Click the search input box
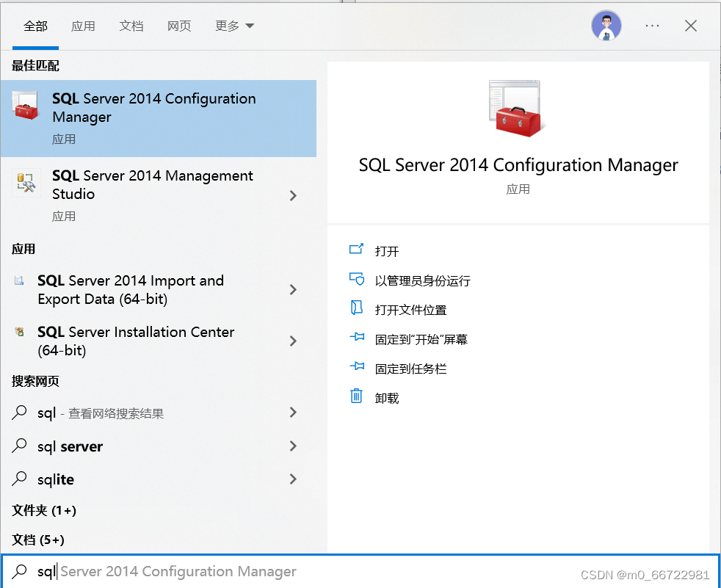 tap(294, 571)
